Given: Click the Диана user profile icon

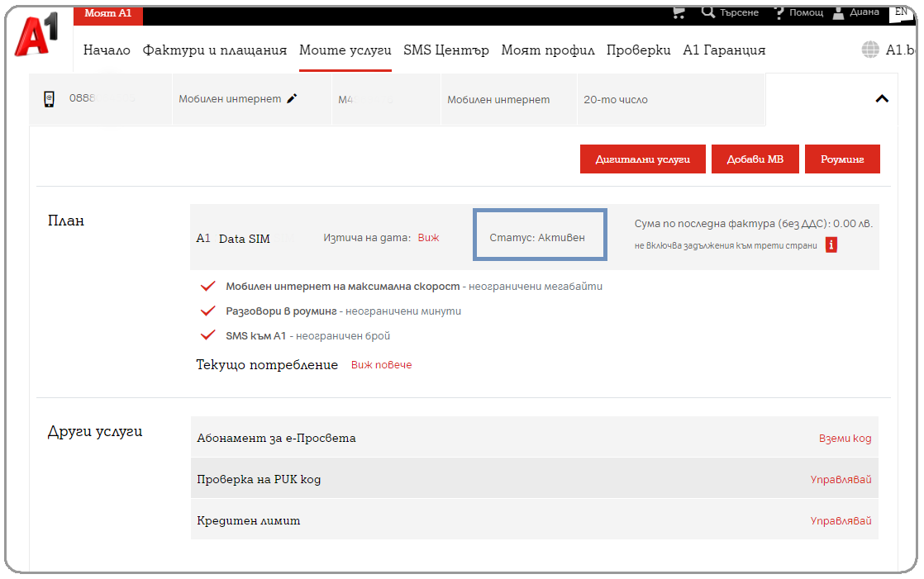Looking at the screenshot, I should coord(838,12).
